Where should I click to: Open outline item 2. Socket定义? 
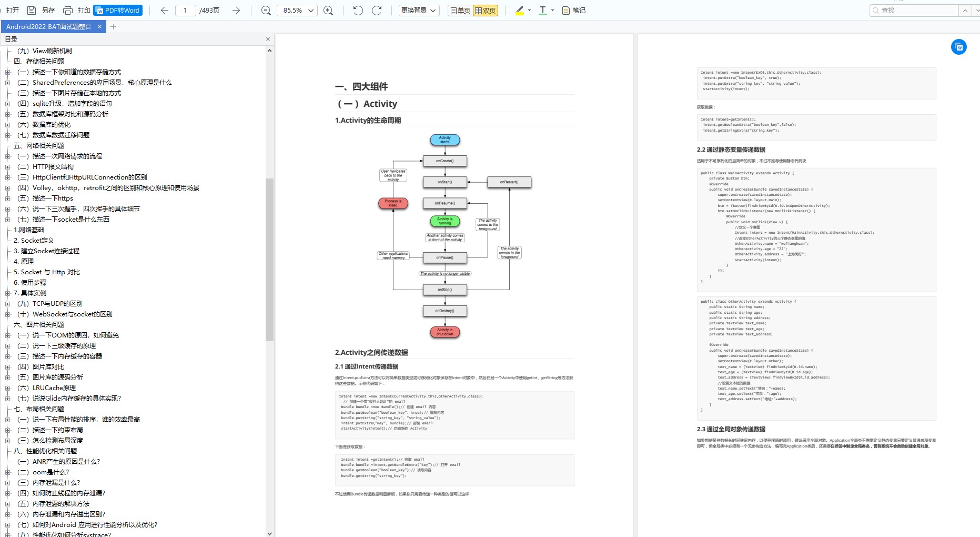coord(34,241)
